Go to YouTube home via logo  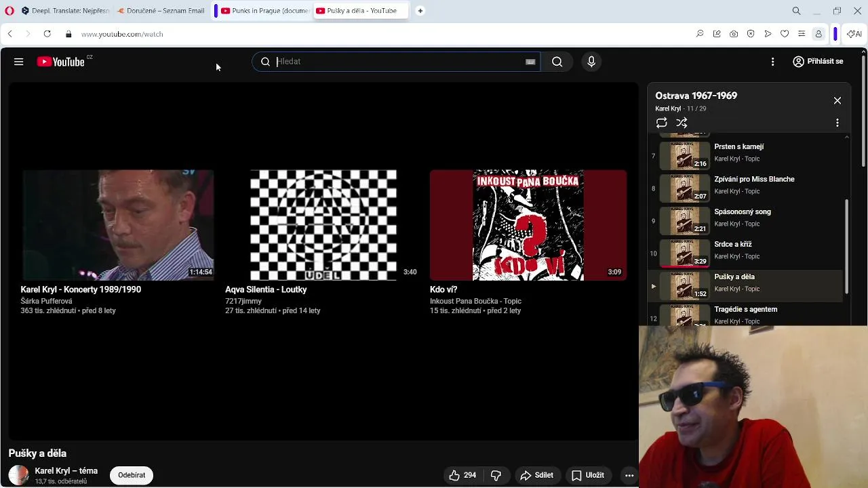(x=61, y=62)
